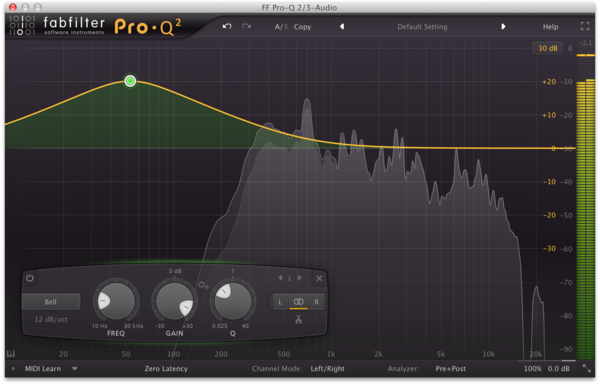The image size is (600, 385).
Task: Change Channel Mode Left/Right setting
Action: click(327, 369)
